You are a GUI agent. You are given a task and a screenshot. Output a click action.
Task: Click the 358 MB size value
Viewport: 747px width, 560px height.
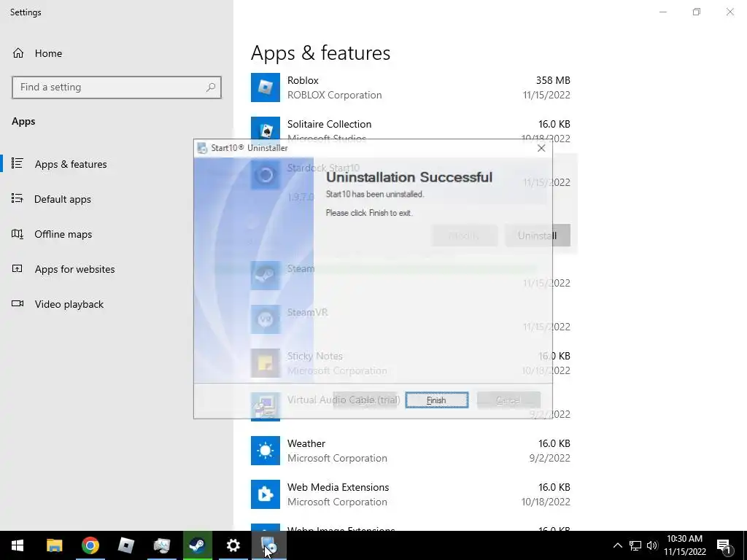[553, 80]
